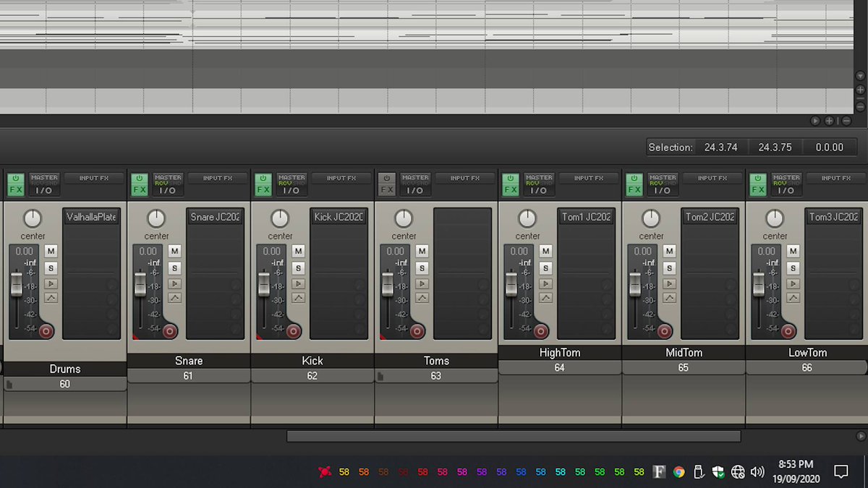Solo the Snare track
Image resolution: width=868 pixels, height=488 pixels.
(175, 267)
